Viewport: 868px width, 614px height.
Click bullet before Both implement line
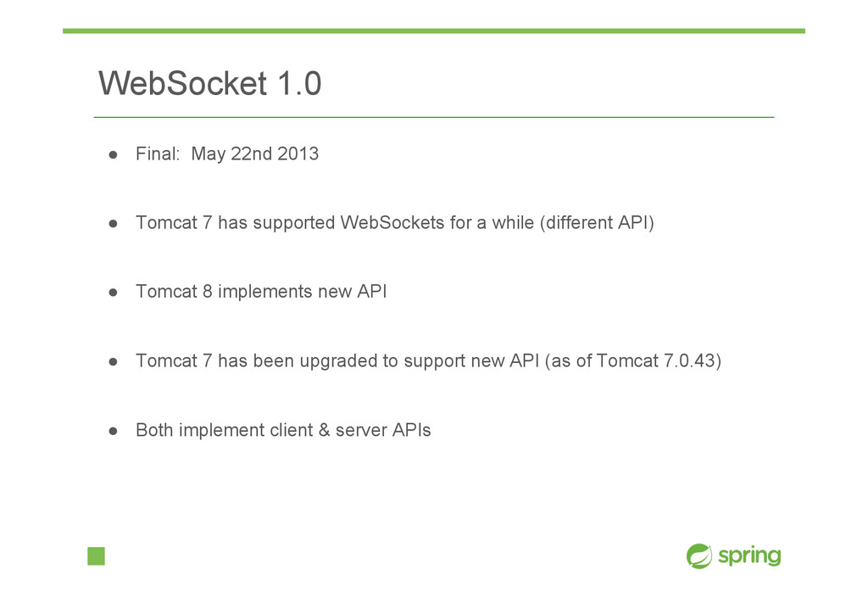pos(113,432)
